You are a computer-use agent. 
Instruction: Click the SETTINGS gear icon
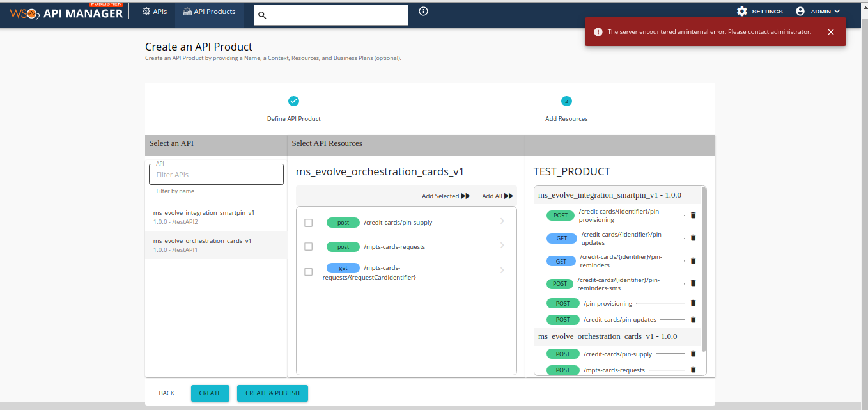coord(741,11)
